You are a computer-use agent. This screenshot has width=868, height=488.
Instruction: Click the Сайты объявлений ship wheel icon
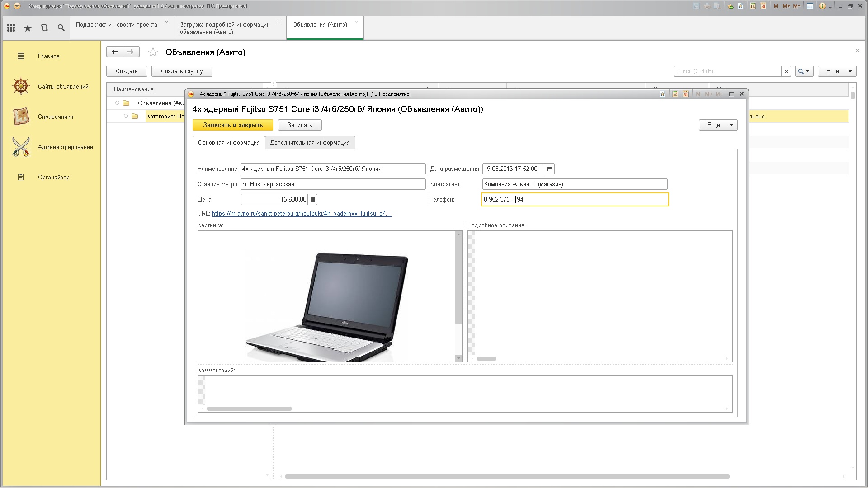point(21,86)
